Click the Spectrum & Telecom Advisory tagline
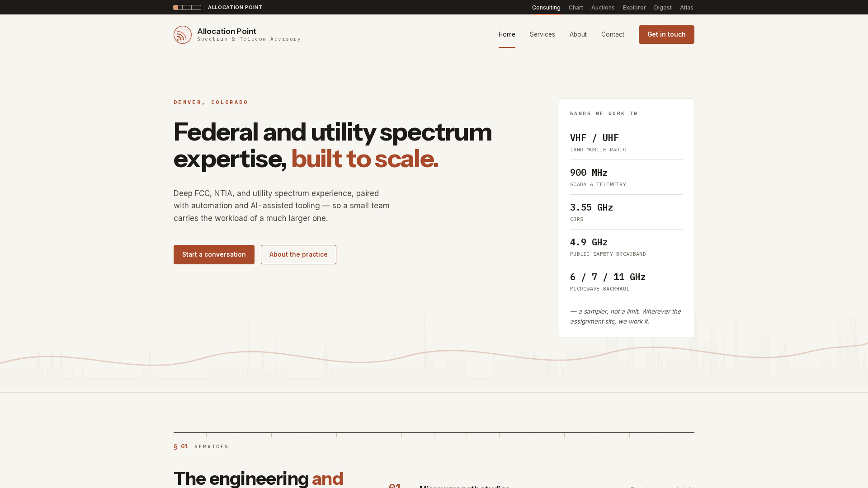 [249, 39]
